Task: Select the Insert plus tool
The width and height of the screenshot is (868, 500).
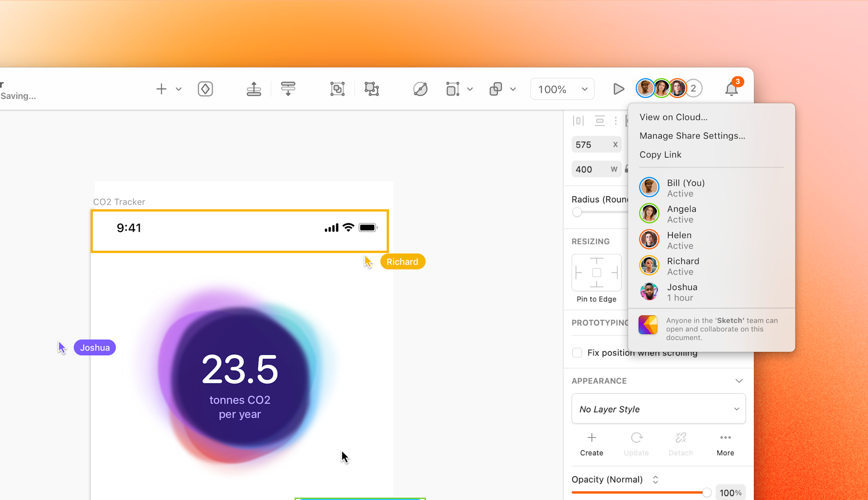Action: (x=161, y=89)
